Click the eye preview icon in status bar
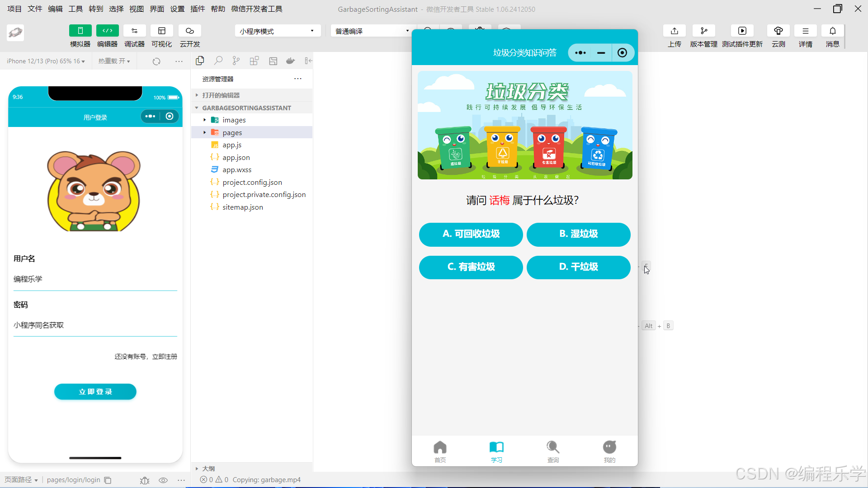Image resolution: width=868 pixels, height=488 pixels. click(163, 480)
